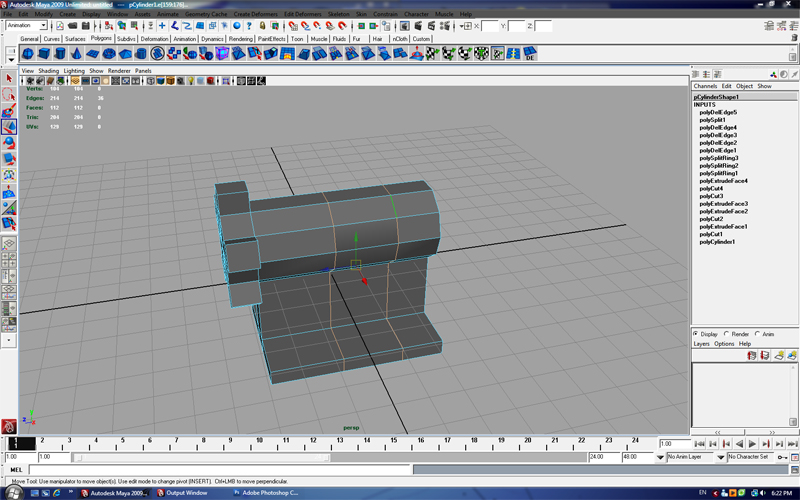The image size is (800, 500).
Task: Open the Animation menu set dropdown
Action: (27, 25)
